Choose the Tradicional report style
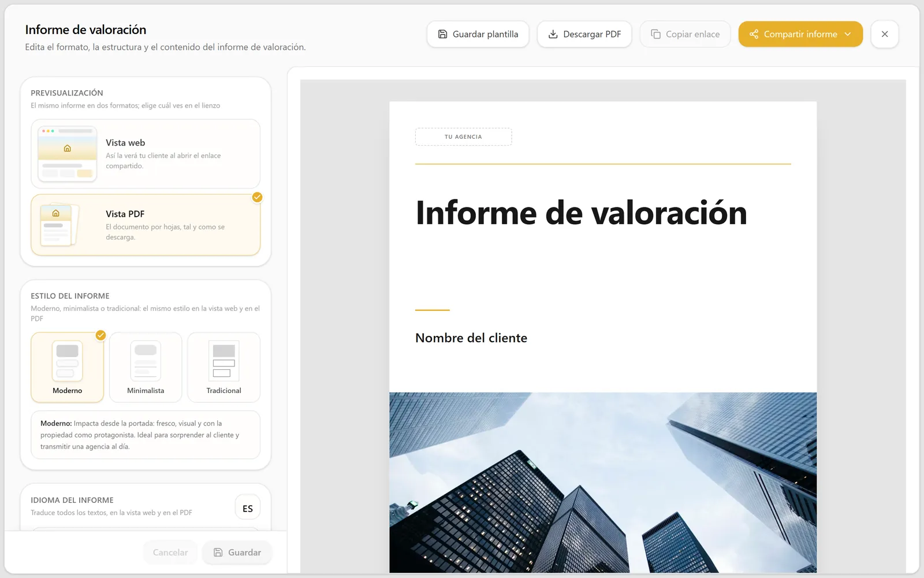Screen dimensions: 924x578 [224, 367]
